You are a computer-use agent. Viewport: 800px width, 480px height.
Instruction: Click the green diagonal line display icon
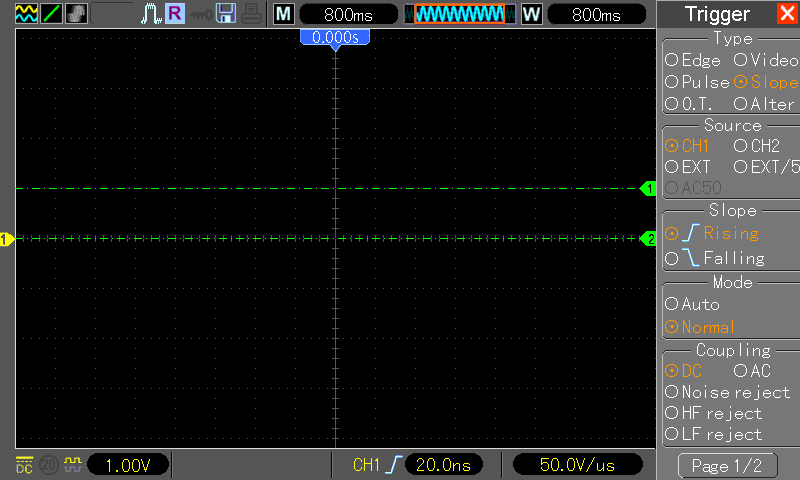[x=51, y=13]
